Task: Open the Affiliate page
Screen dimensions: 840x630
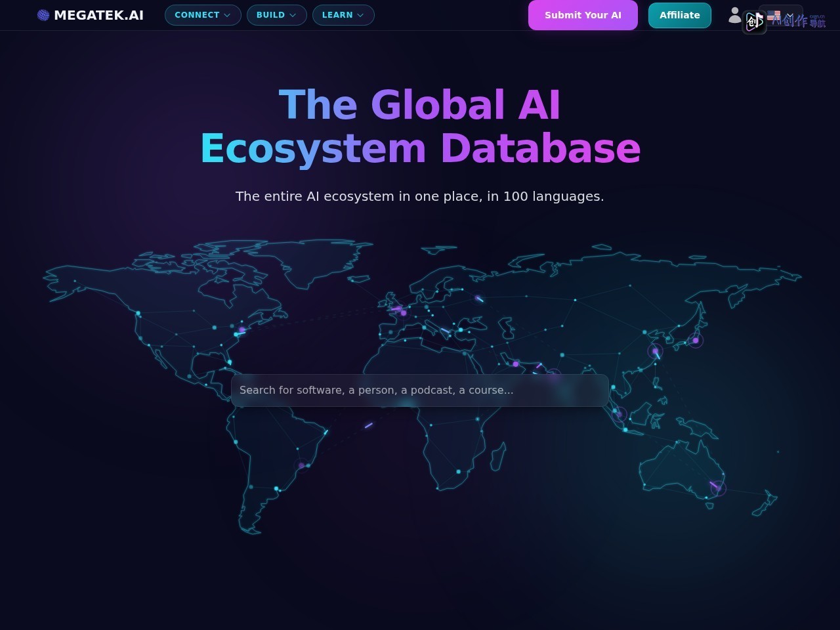Action: click(x=680, y=15)
